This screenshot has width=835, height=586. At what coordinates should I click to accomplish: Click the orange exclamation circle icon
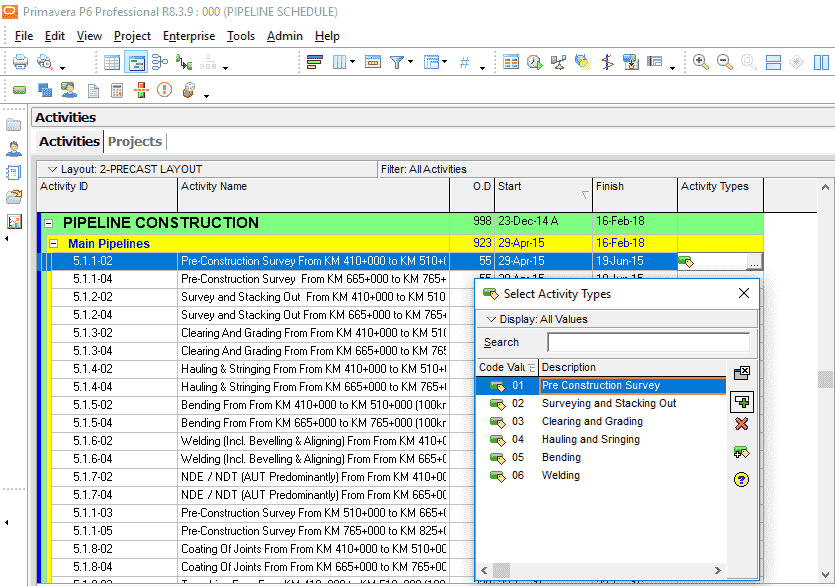coord(165,90)
